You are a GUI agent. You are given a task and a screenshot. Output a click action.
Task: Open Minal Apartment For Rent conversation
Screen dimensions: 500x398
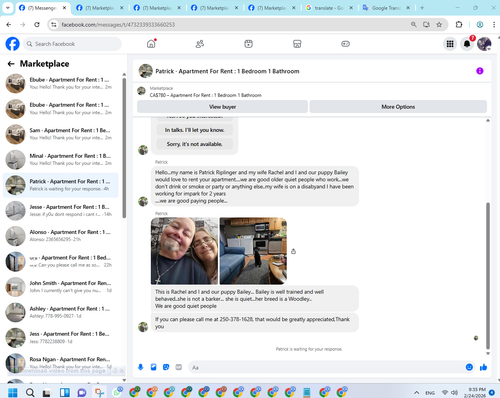click(x=61, y=160)
